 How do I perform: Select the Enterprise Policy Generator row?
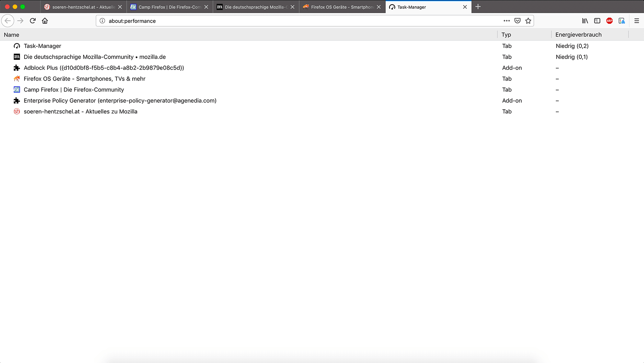pos(120,101)
